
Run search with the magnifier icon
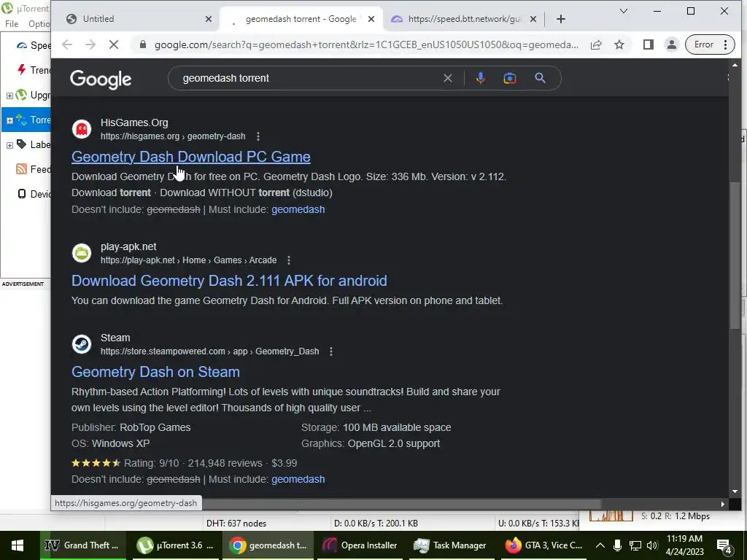540,78
